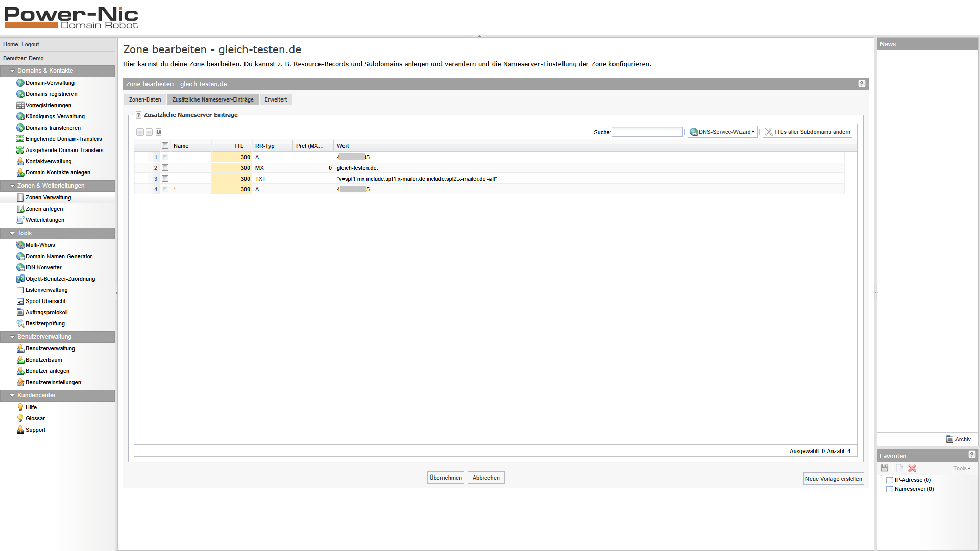Screen dimensions: 980x551
Task: Click the Suche input field
Action: (x=647, y=132)
